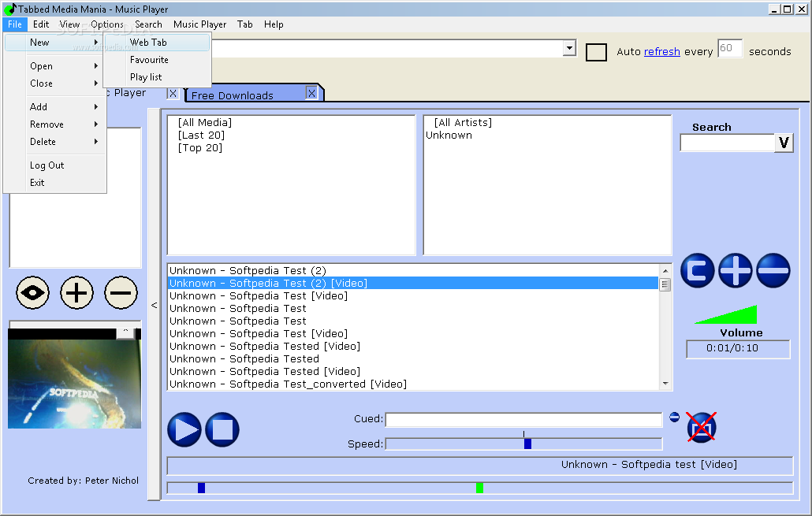Open the Tab menu

[x=245, y=24]
